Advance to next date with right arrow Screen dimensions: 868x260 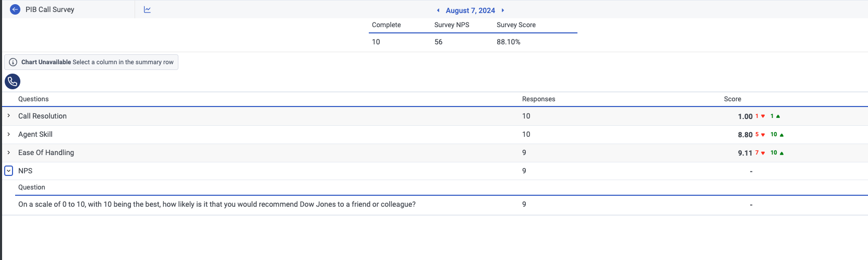click(503, 10)
